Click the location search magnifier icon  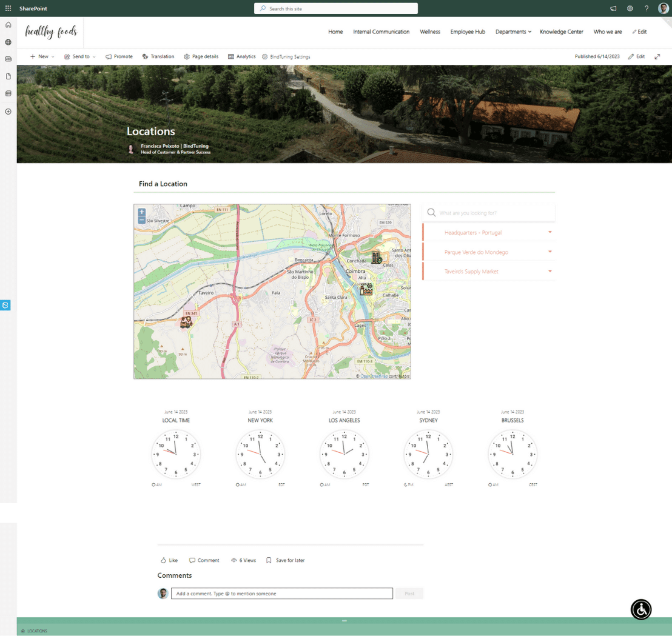click(431, 213)
